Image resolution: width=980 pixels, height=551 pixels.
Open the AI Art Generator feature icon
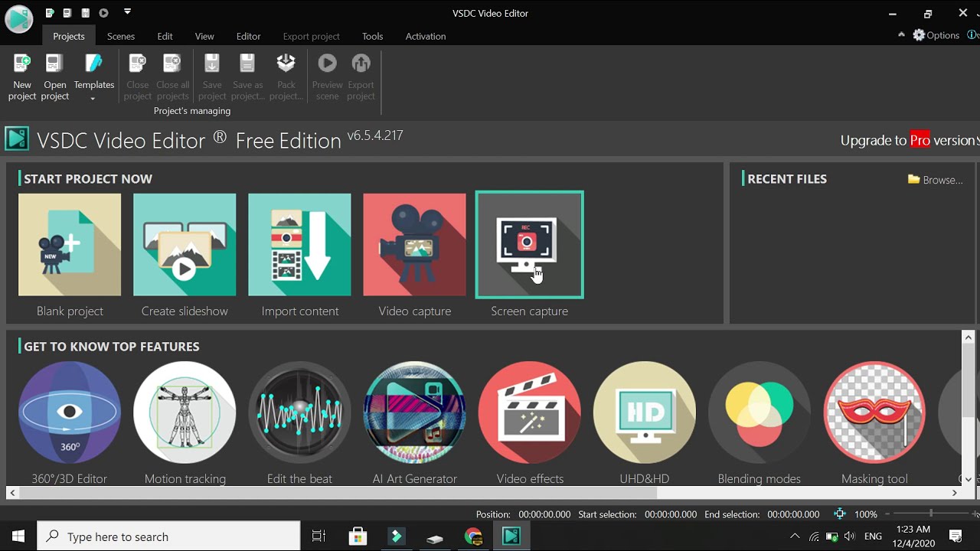[414, 412]
